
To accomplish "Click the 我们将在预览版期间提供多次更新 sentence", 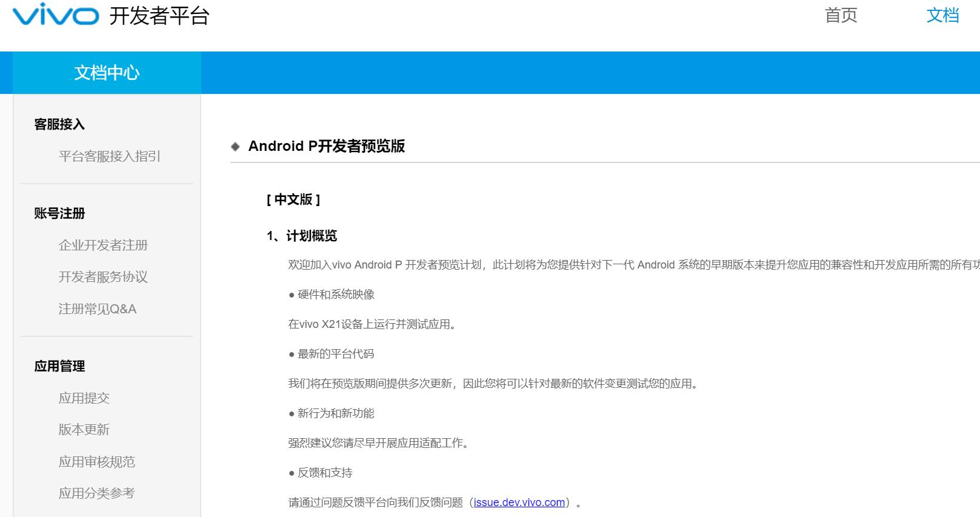I will point(493,384).
